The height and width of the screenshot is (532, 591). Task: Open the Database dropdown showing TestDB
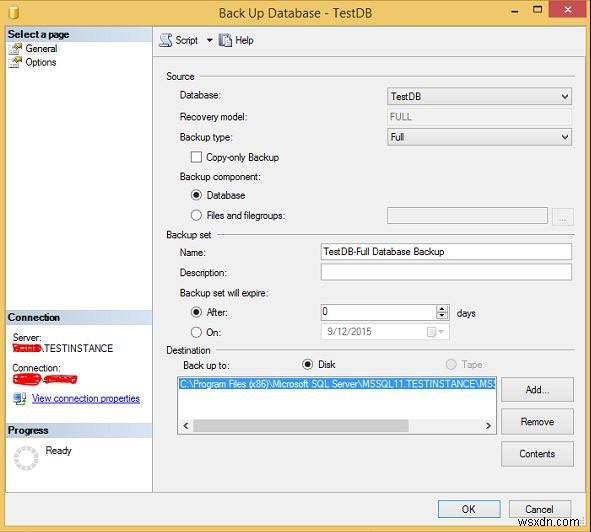point(479,96)
